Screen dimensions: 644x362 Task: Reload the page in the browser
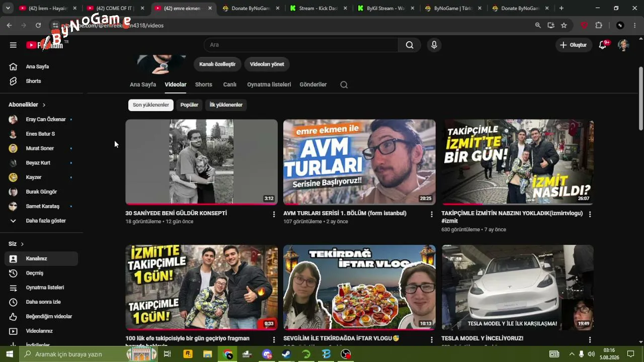click(38, 25)
